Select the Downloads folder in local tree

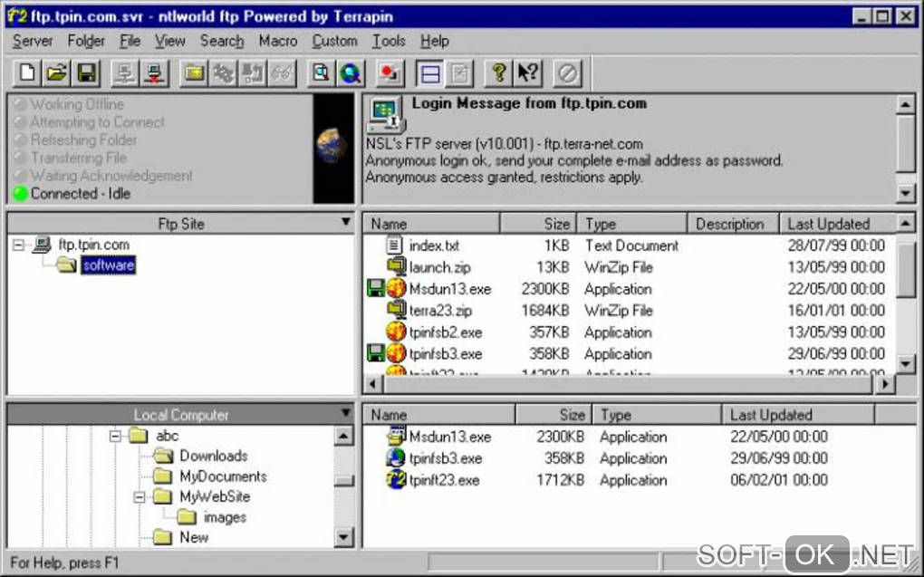tap(213, 456)
